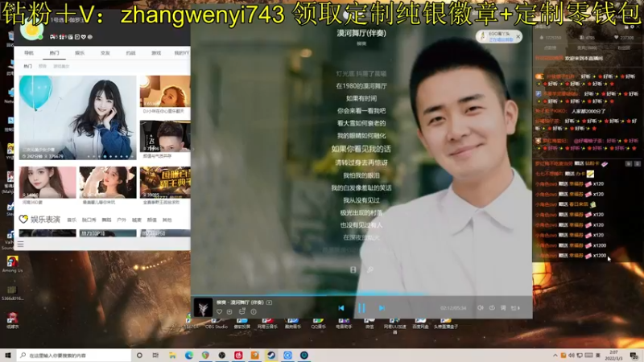Open the playlist queue icon in player
This screenshot has width=644, height=362.
pos(515,308)
